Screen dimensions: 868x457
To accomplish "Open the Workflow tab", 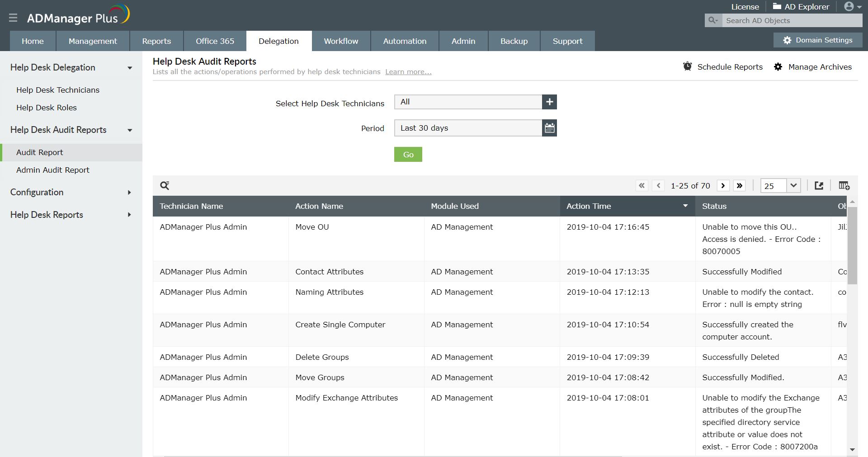I will tap(341, 41).
